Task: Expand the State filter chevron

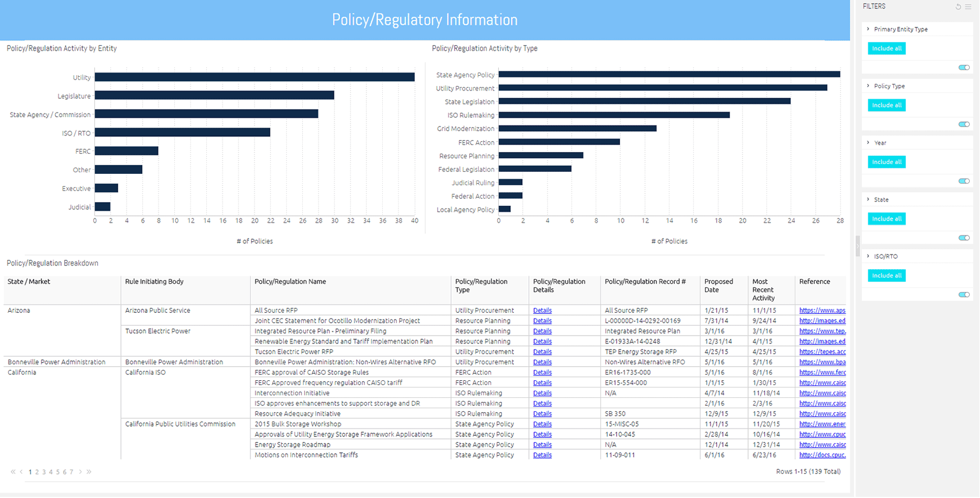Action: [868, 199]
